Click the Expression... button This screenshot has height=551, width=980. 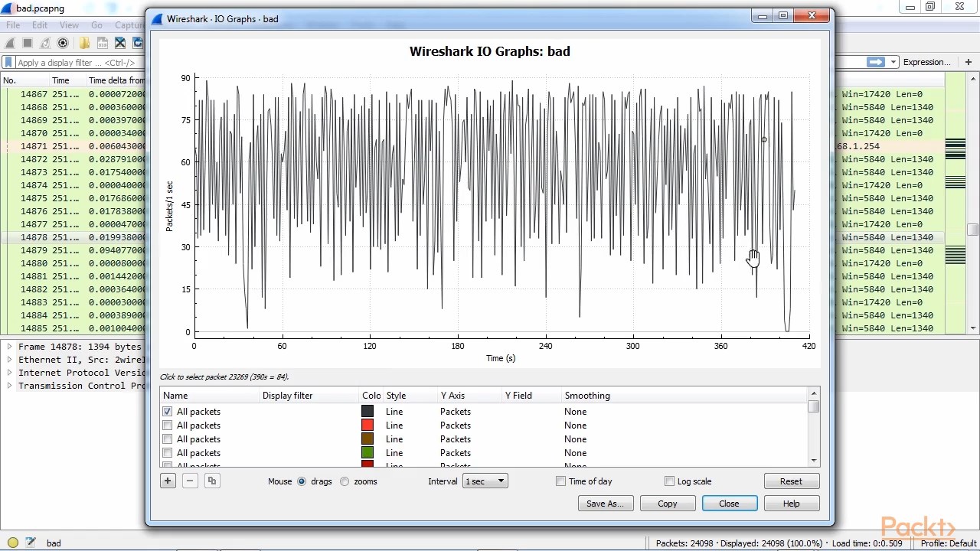pyautogui.click(x=927, y=62)
